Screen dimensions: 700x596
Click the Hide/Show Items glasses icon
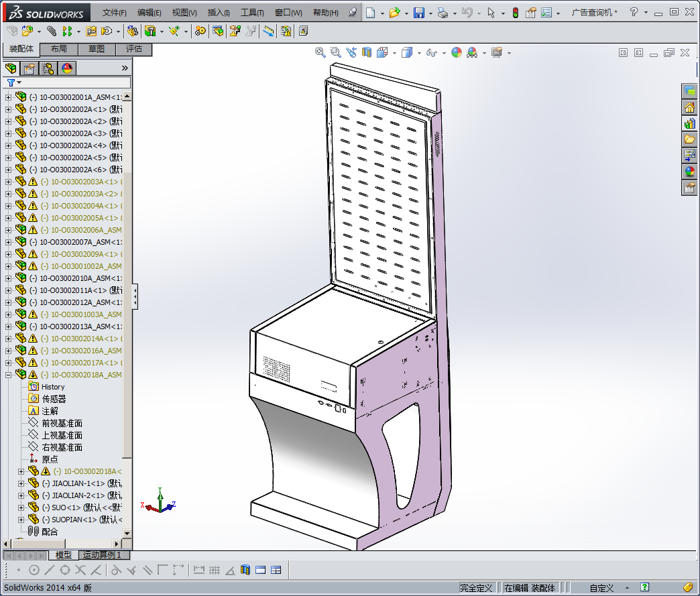pyautogui.click(x=431, y=53)
